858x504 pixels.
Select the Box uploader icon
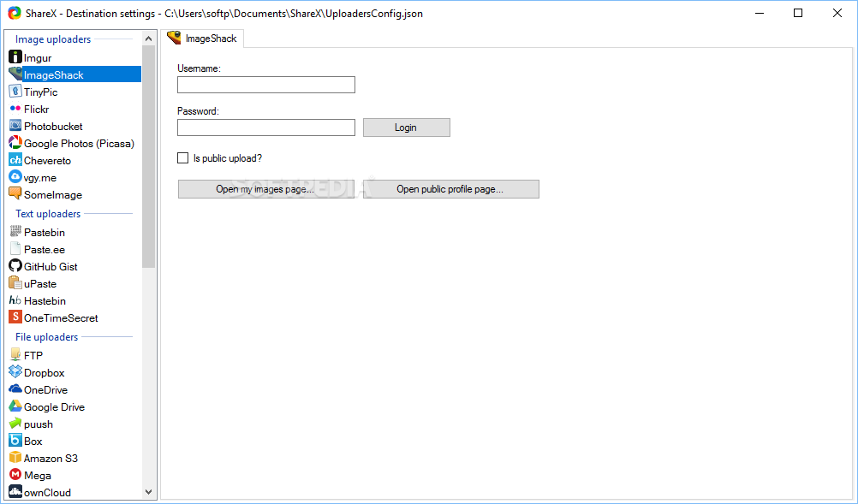click(15, 441)
